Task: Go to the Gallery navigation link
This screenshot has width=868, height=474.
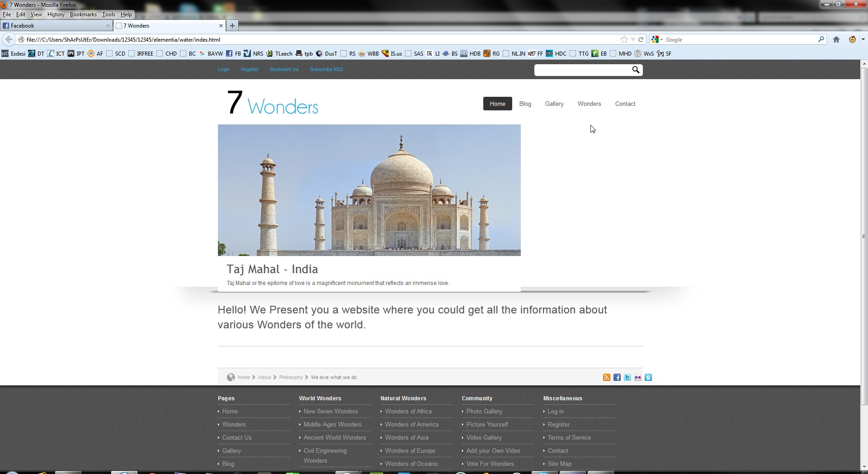Action: [554, 104]
